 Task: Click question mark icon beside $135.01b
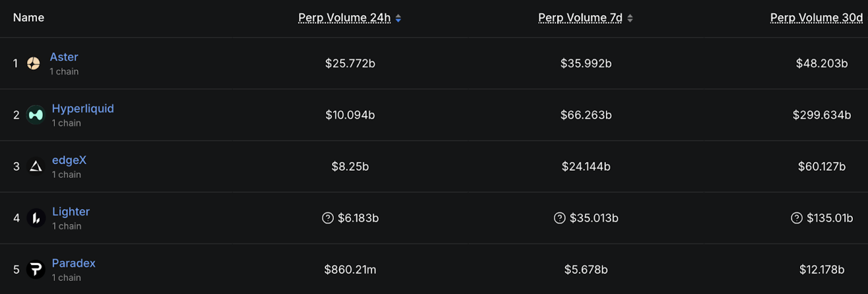pos(796,218)
